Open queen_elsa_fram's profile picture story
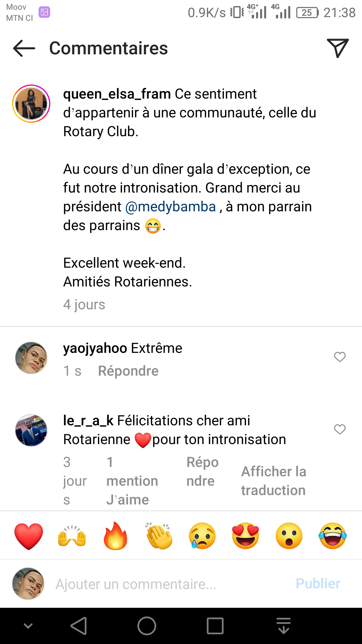362x644 pixels. tap(31, 104)
